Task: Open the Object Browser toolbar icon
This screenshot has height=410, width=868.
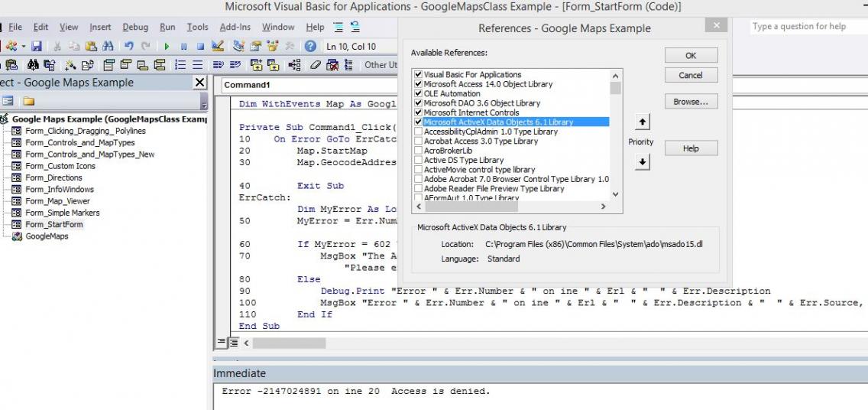Action: [x=272, y=47]
